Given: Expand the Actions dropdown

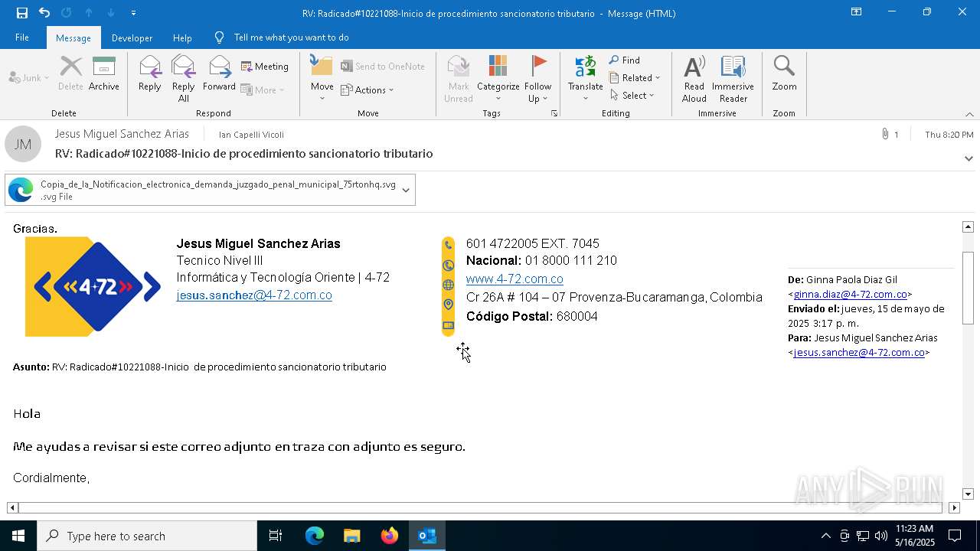Looking at the screenshot, I should click(367, 90).
